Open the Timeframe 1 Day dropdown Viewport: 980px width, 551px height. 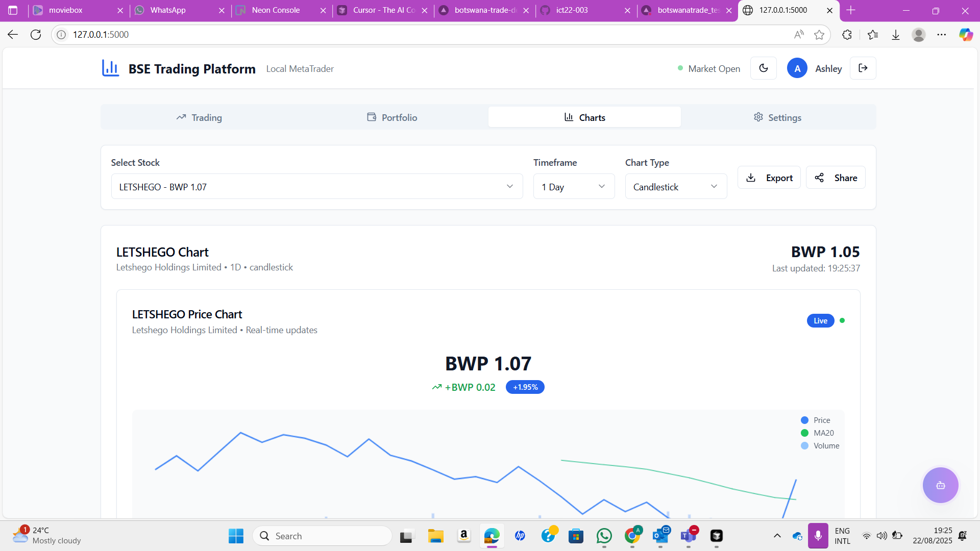pos(573,187)
